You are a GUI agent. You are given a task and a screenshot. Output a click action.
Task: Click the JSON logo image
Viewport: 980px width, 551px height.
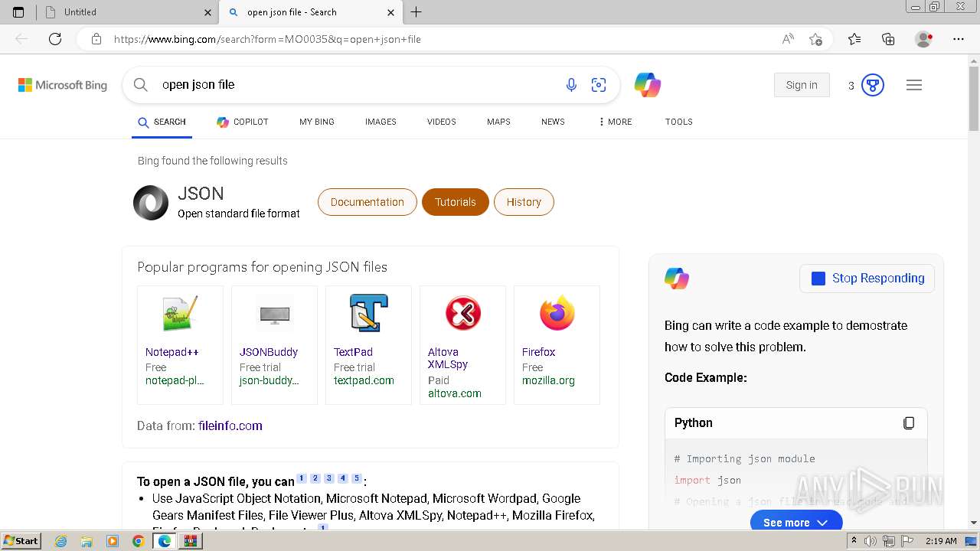click(151, 203)
